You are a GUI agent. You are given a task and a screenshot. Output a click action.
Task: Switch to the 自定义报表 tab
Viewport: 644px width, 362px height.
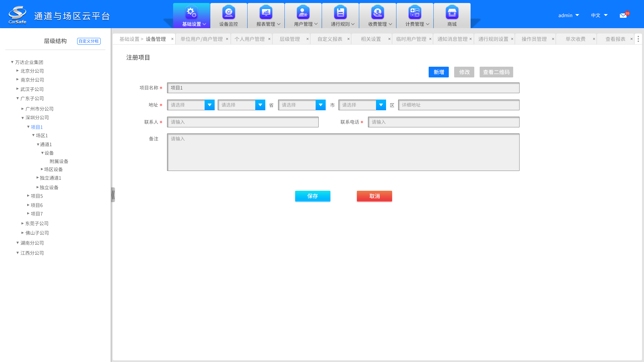point(330,39)
